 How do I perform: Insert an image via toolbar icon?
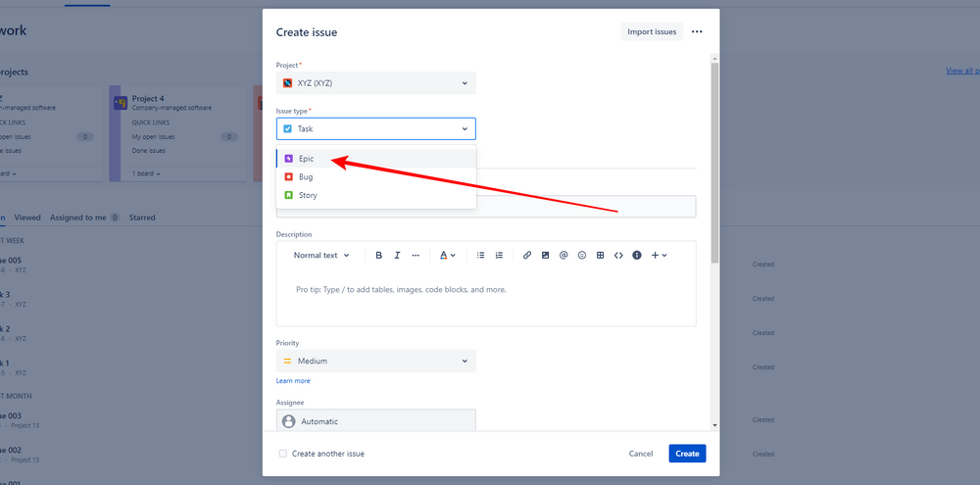coord(545,255)
